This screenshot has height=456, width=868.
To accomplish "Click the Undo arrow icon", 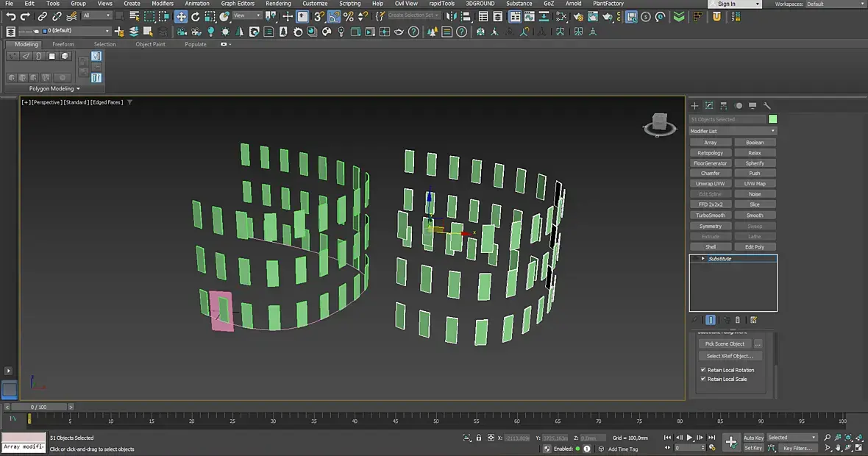I will tap(10, 16).
